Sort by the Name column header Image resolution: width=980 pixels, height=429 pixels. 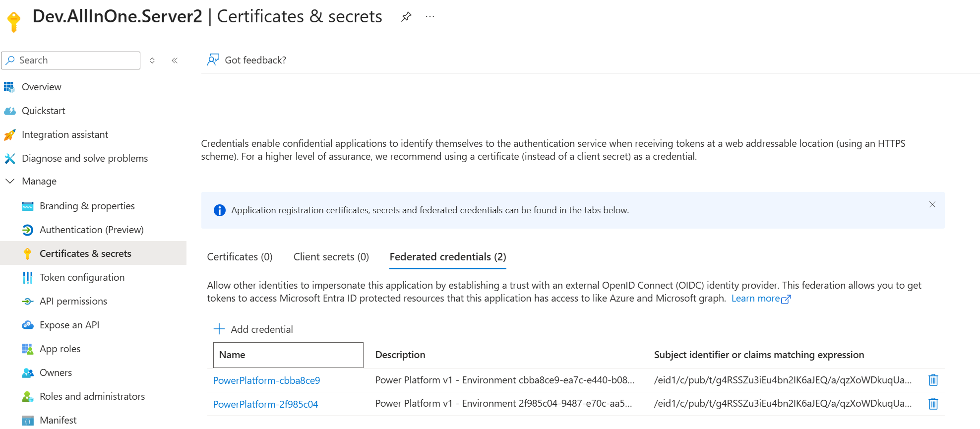[x=288, y=355]
